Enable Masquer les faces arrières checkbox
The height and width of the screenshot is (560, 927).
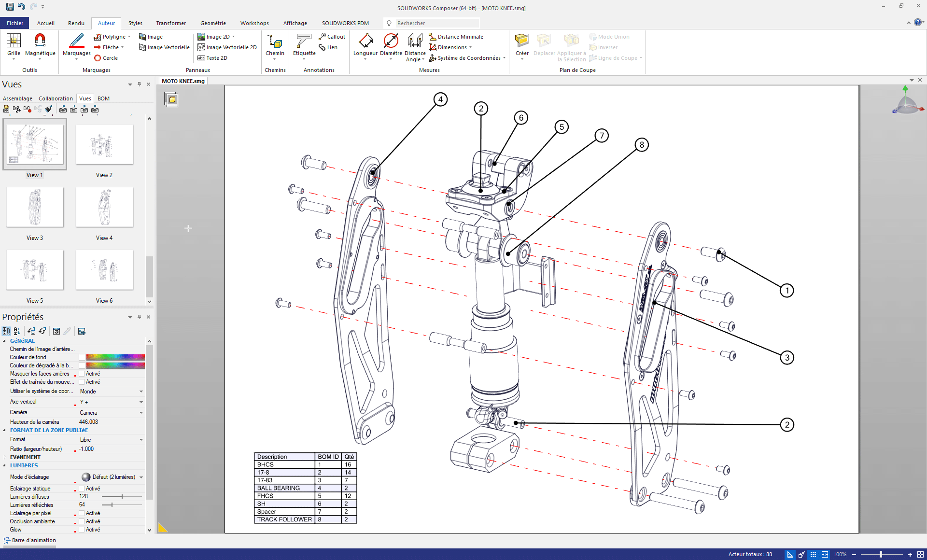click(x=82, y=374)
